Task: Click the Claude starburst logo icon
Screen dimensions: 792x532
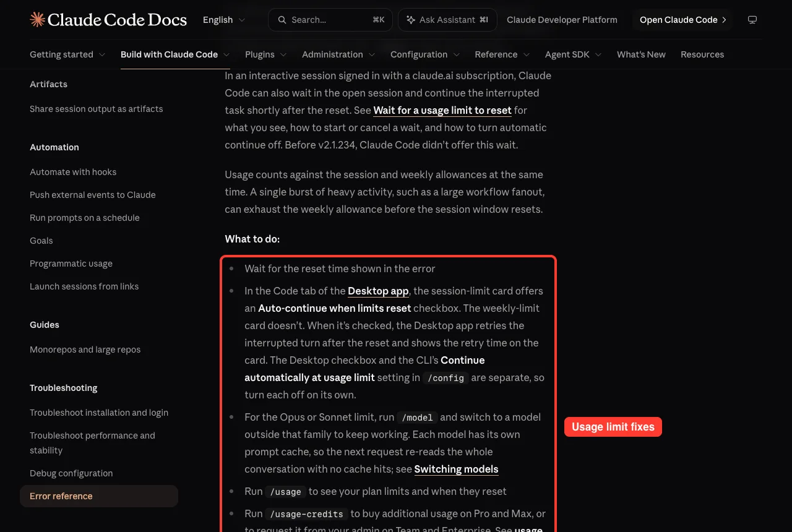Action: [x=37, y=20]
